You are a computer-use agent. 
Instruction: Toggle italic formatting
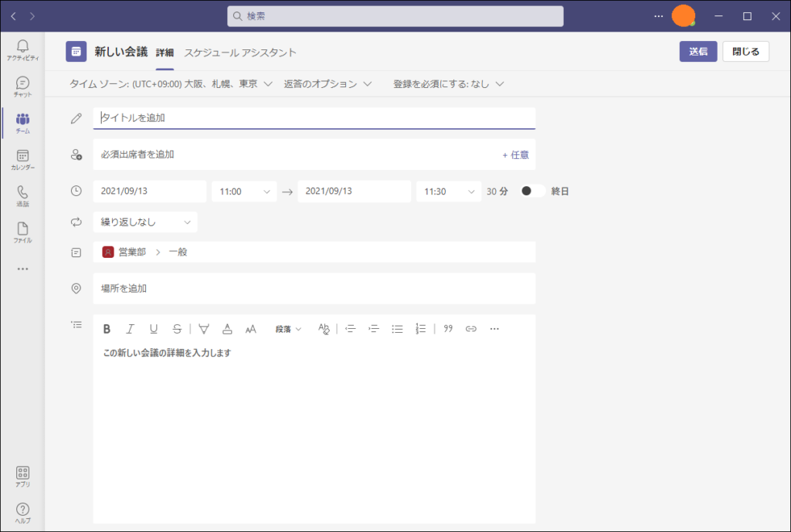tap(130, 329)
